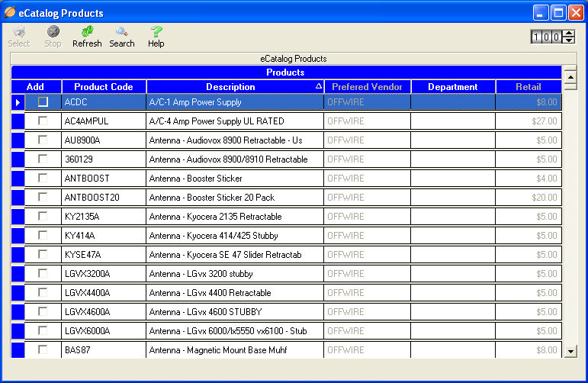Mark the Add checkbox for KYSE47A

pos(43,254)
